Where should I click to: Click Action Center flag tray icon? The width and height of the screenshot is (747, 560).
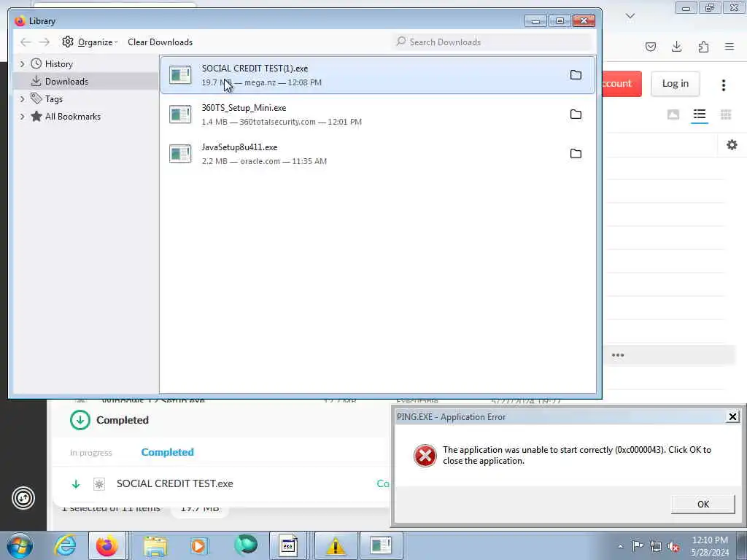click(637, 546)
